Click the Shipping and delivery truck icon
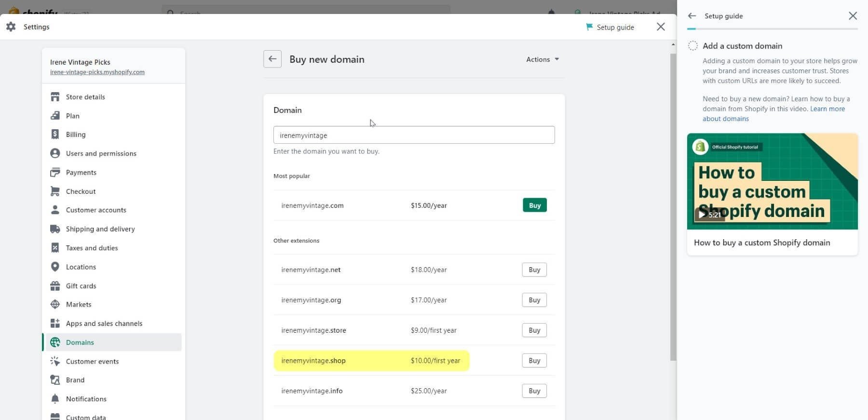Viewport: 868px width, 420px height. coord(55,229)
